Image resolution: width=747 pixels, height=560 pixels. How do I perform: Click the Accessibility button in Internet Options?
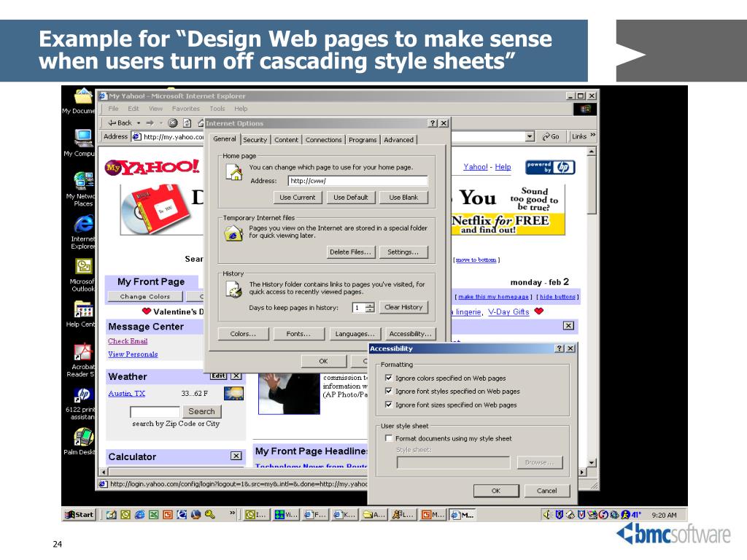(410, 334)
